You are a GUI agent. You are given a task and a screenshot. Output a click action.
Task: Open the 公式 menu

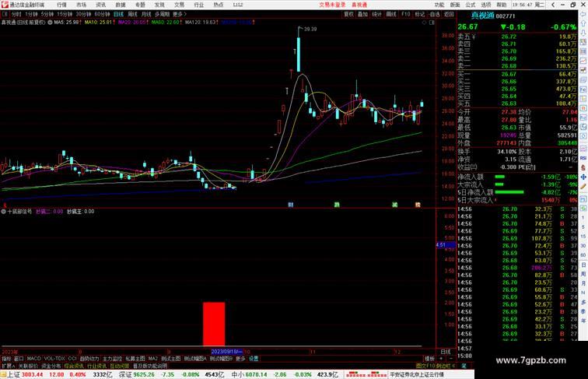click(471, 5)
